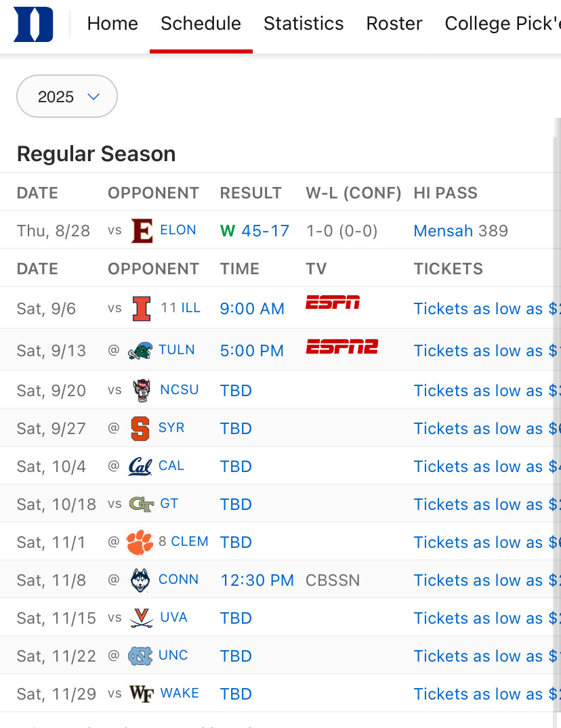Click the Elon team logo
Image resolution: width=561 pixels, height=728 pixels.
[142, 231]
